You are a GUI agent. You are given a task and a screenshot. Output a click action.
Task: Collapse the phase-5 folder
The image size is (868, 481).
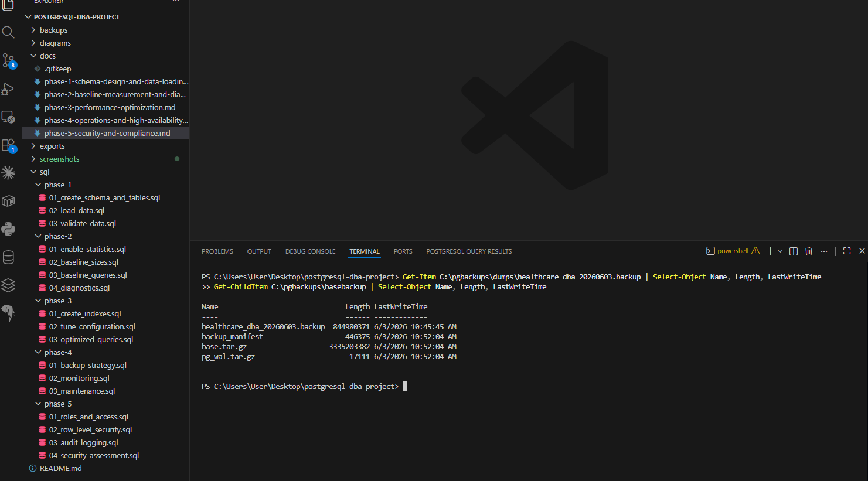tap(105, 404)
